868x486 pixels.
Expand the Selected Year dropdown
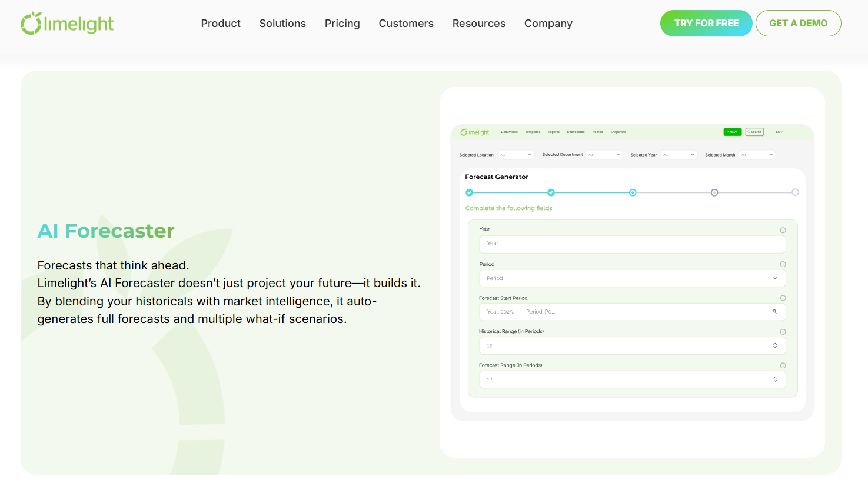point(679,155)
